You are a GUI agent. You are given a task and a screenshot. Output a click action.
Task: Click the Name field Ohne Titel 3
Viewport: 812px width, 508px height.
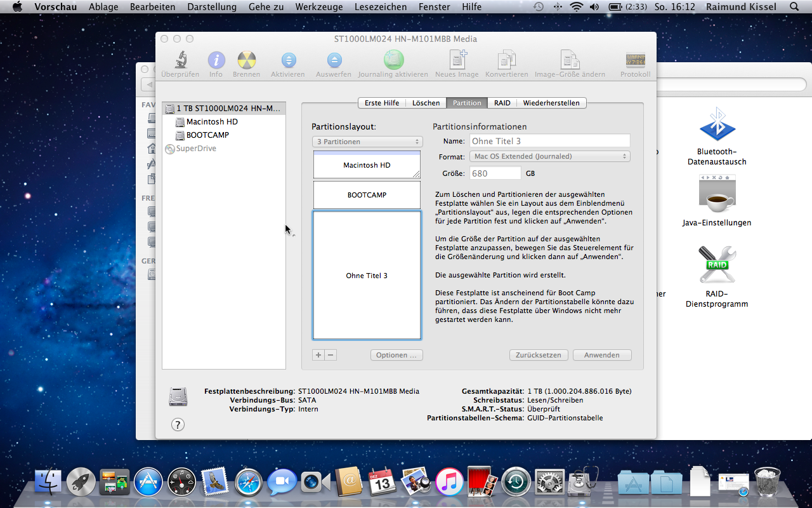549,141
